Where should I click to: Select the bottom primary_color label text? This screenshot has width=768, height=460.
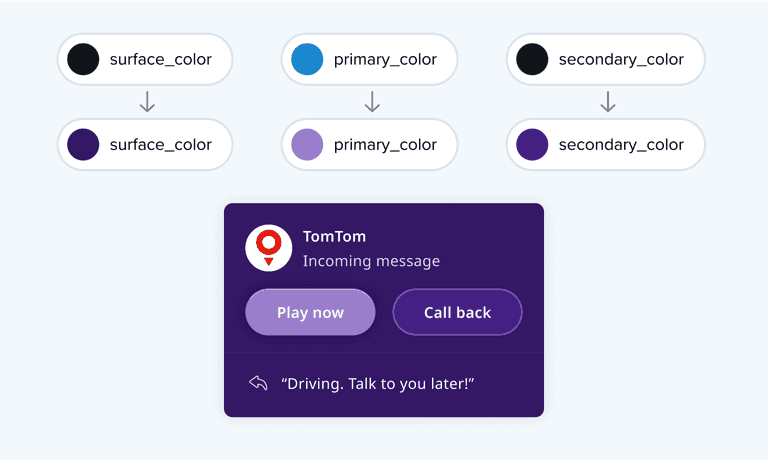point(385,145)
